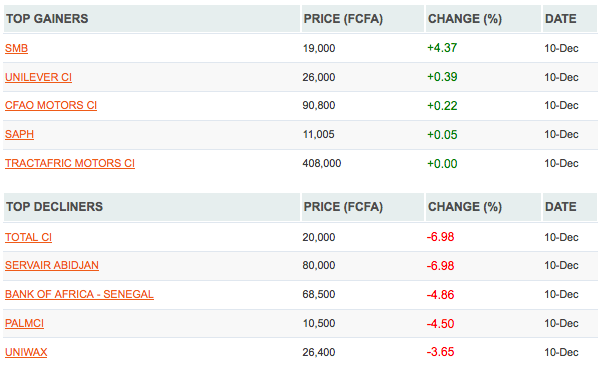601x365 pixels.
Task: Open the PALMCI stock link
Action: pos(25,324)
